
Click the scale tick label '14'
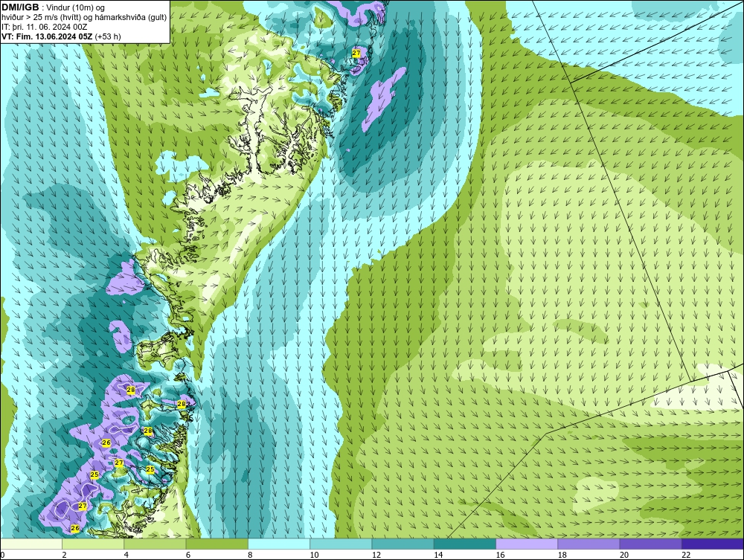point(438,556)
